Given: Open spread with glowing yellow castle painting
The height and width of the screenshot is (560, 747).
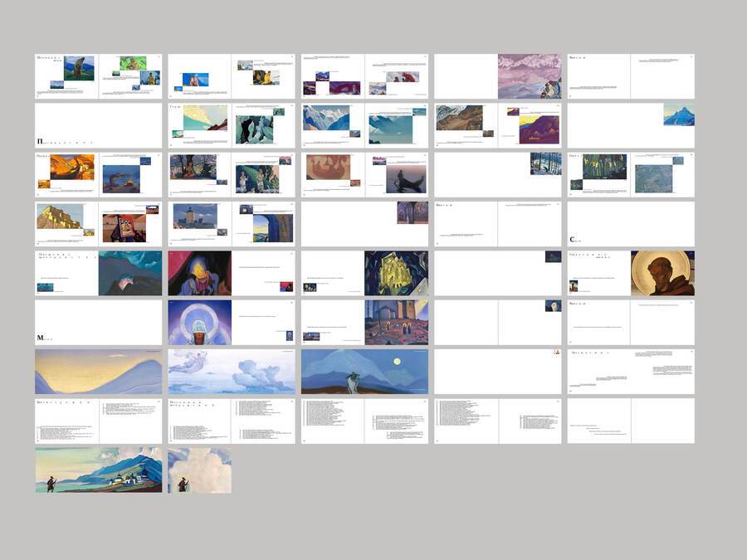Looking at the screenshot, I should point(364,273).
